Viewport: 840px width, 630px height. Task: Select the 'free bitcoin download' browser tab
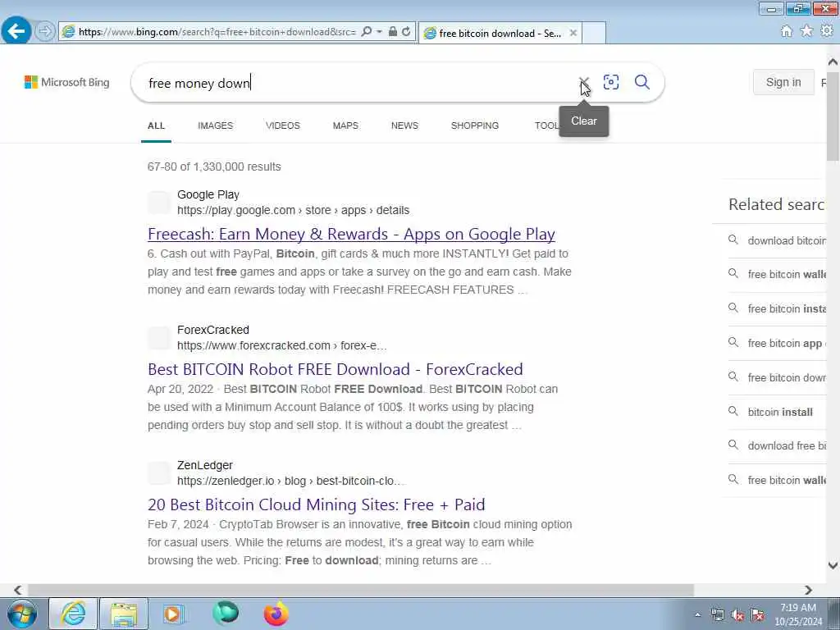point(500,33)
